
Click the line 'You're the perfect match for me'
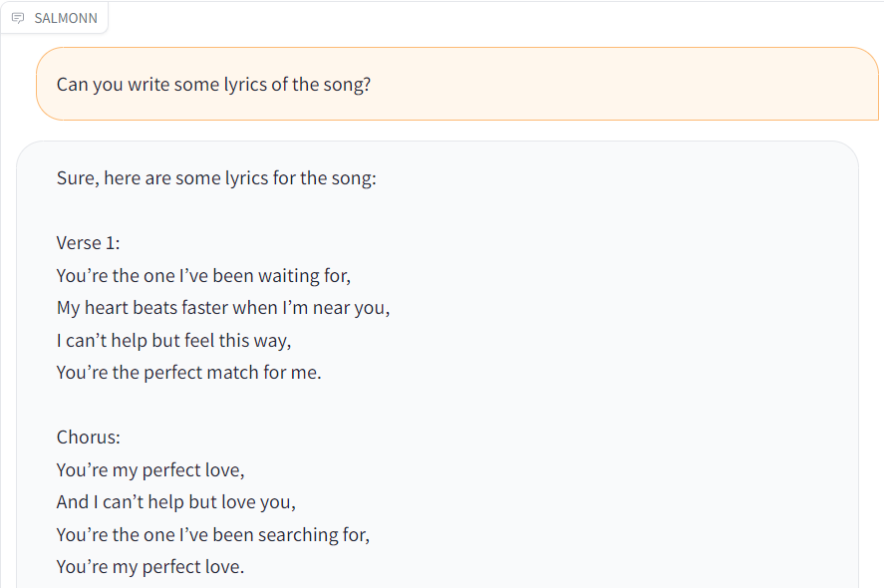coord(189,373)
